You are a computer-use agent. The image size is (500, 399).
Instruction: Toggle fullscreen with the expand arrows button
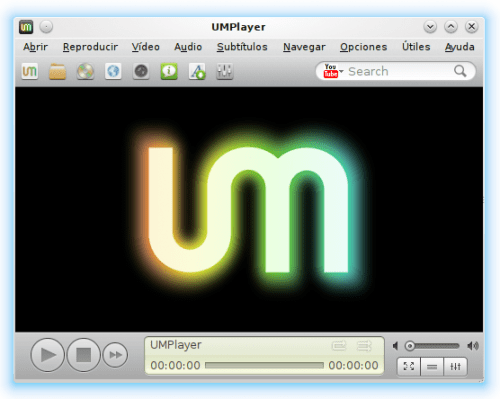click(409, 367)
